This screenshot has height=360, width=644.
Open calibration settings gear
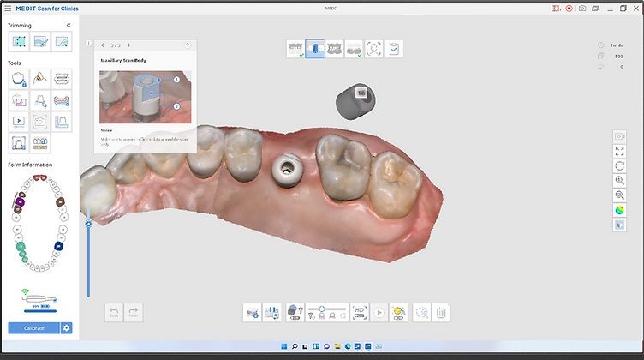(66, 327)
